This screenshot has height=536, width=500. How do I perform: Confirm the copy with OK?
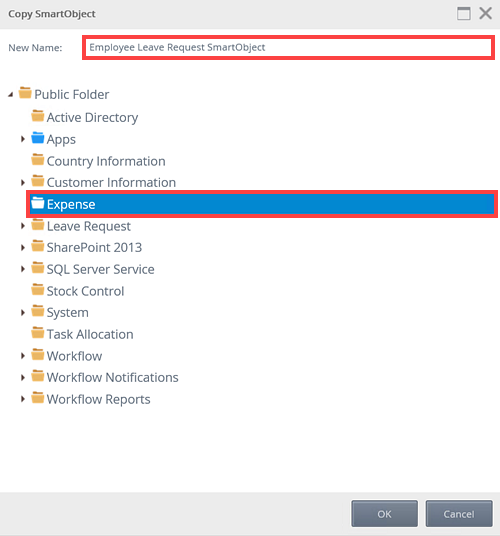tap(384, 514)
